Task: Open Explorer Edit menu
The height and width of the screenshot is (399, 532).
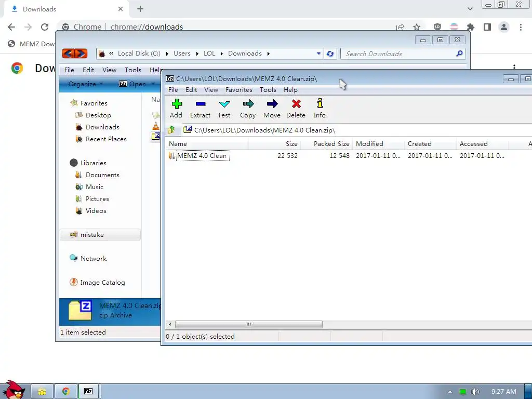Action: (x=88, y=70)
